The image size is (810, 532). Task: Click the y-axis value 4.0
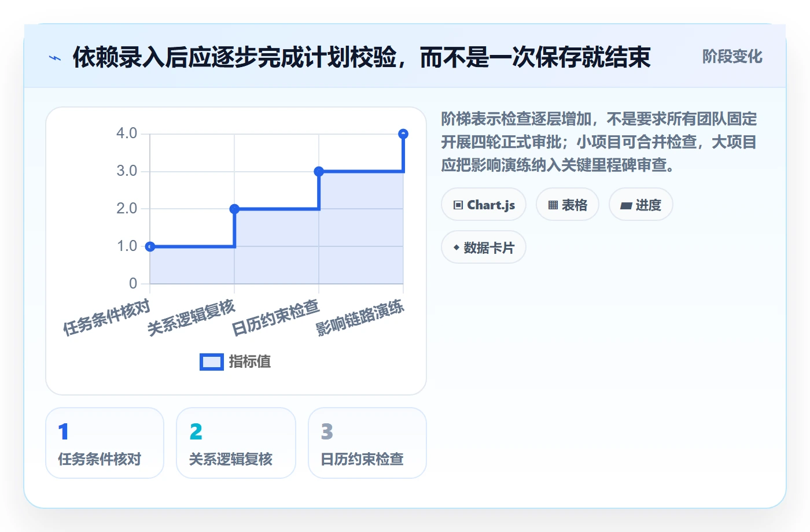(x=127, y=134)
